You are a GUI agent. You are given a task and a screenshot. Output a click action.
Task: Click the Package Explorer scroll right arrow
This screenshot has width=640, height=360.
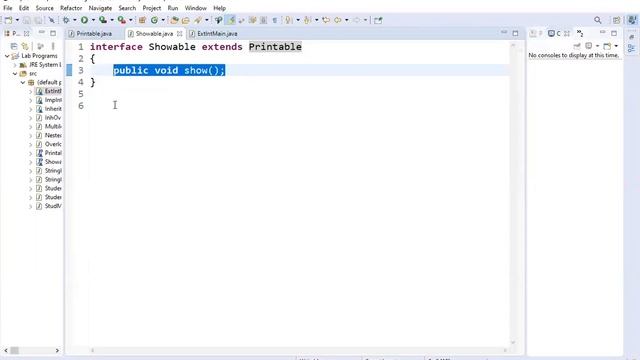(x=57, y=351)
